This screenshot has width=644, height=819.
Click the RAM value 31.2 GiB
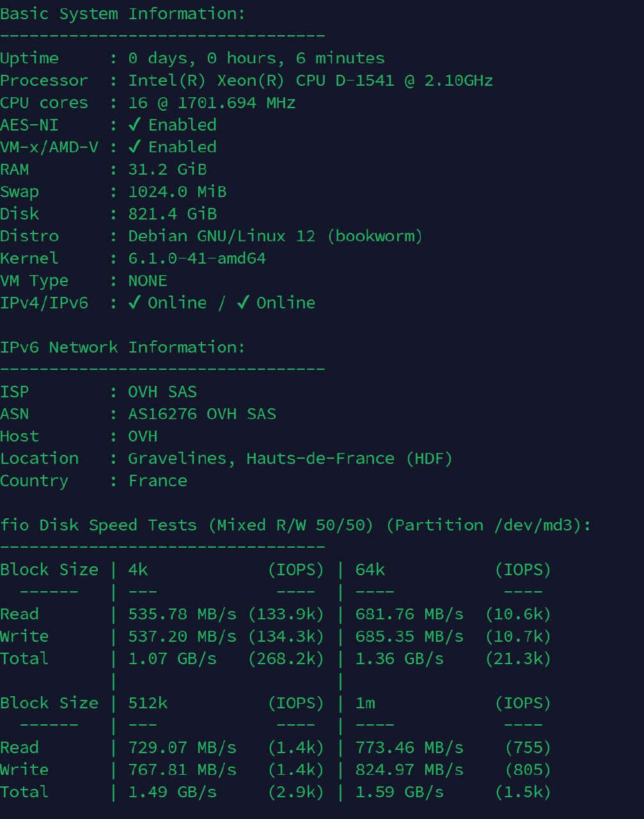coord(168,170)
